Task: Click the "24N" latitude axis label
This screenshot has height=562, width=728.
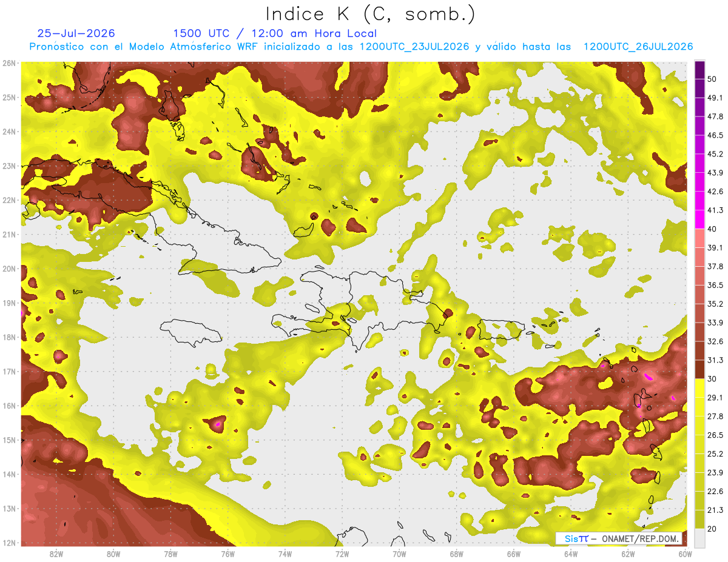Action: click(x=8, y=132)
